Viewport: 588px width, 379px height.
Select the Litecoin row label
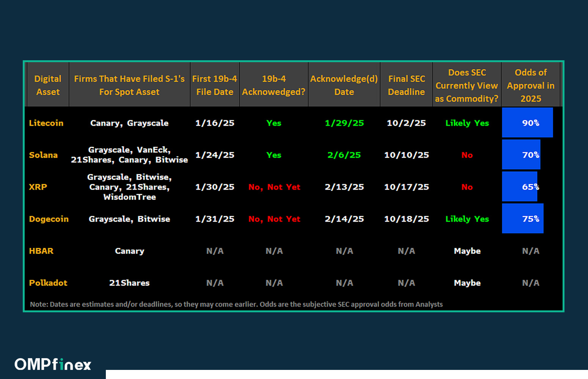click(x=46, y=123)
